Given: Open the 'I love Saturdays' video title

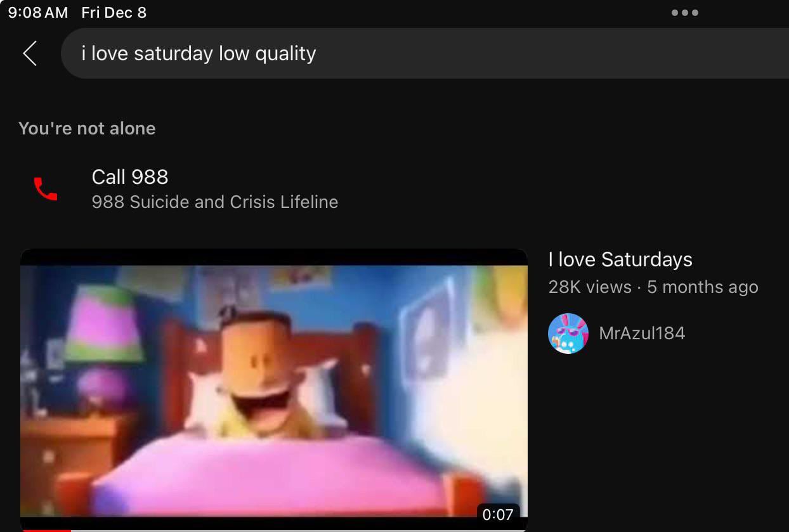Looking at the screenshot, I should coord(620,259).
